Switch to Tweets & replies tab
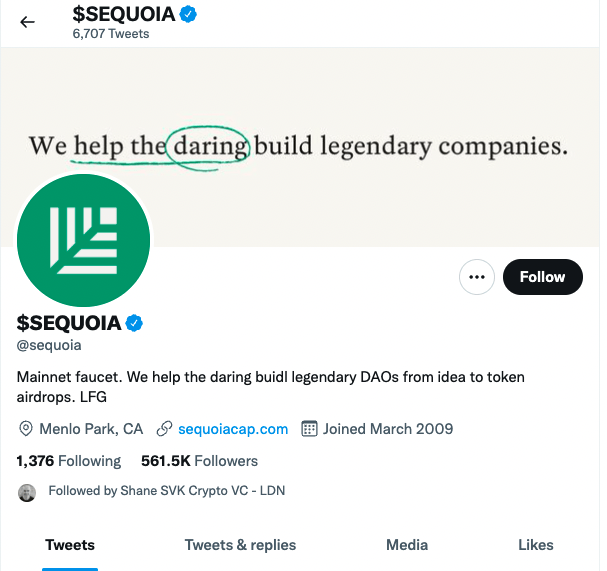The height and width of the screenshot is (571, 607). pyautogui.click(x=240, y=545)
